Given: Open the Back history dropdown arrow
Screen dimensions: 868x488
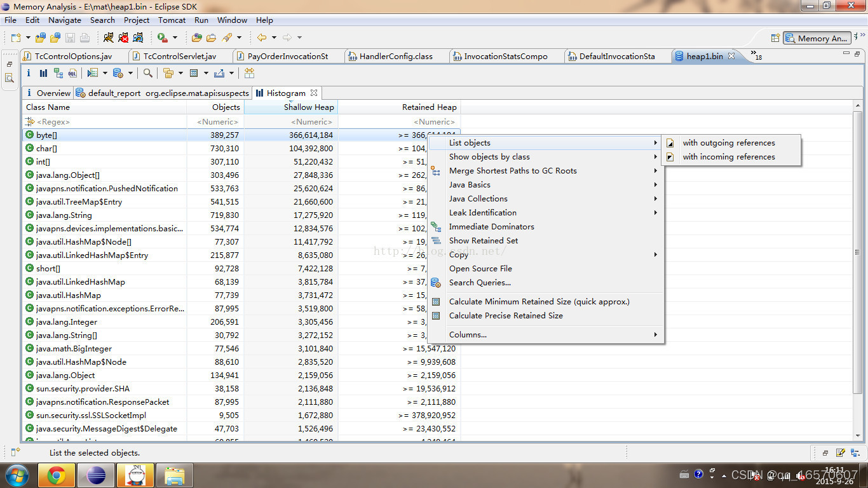Looking at the screenshot, I should (274, 37).
